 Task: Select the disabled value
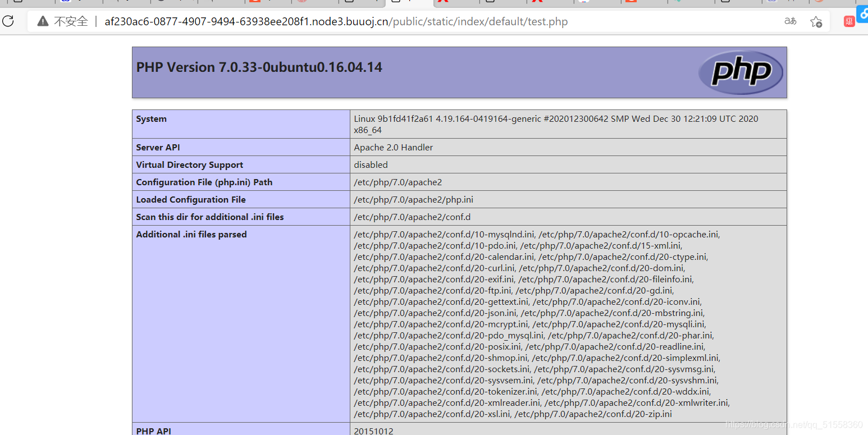coord(371,165)
